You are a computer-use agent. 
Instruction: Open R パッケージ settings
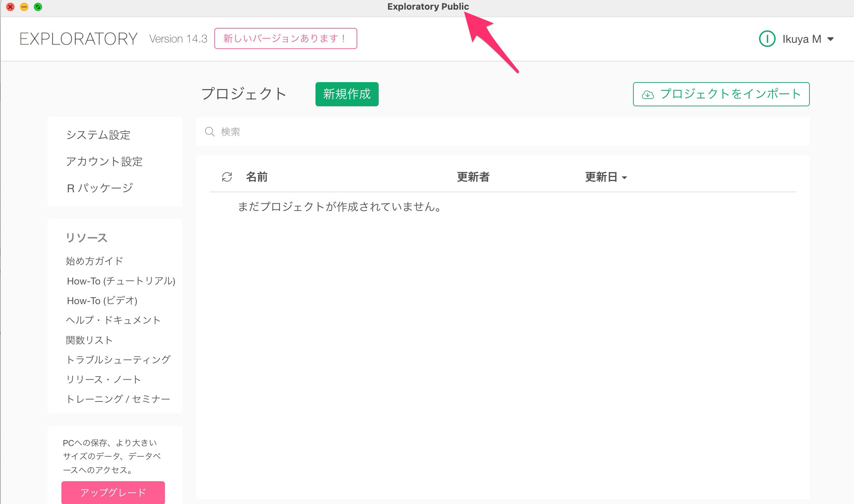point(100,188)
